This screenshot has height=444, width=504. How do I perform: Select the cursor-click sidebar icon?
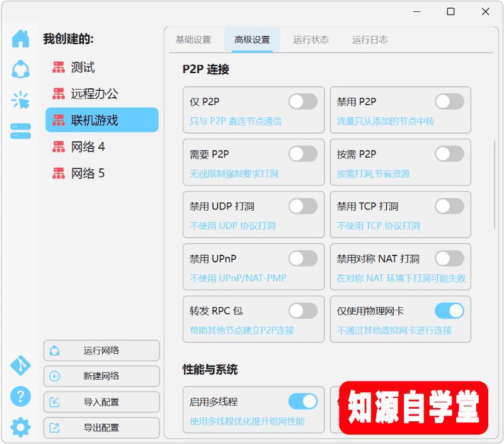point(21,100)
